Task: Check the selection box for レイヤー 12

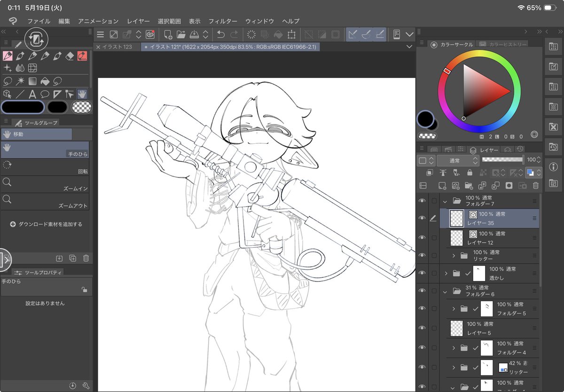Action: [434, 238]
